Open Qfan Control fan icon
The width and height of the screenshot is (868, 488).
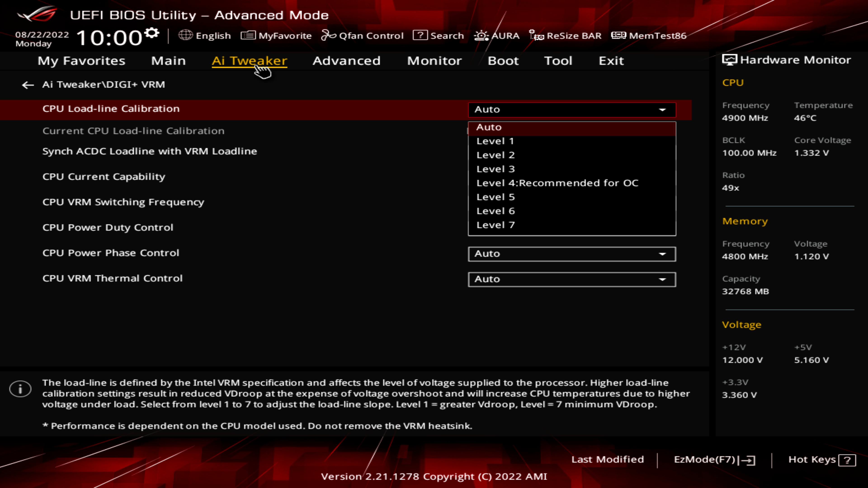[x=328, y=35]
